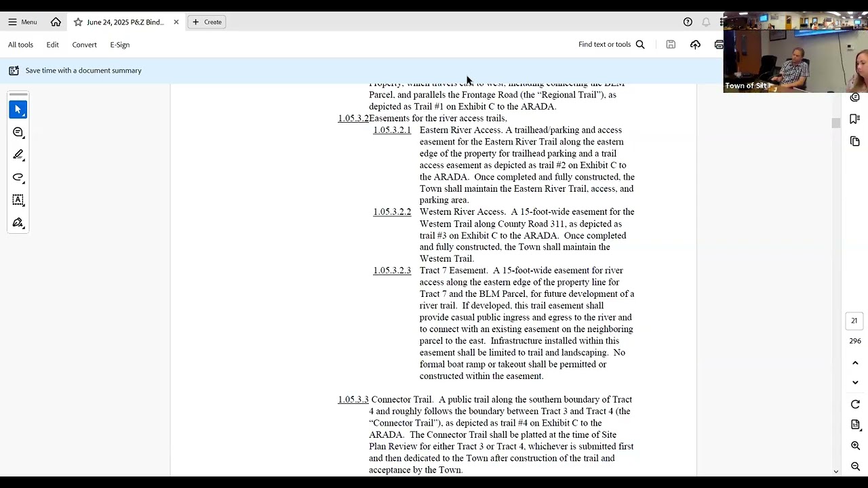This screenshot has width=868, height=488.
Task: Open the All tools panel
Action: (x=20, y=45)
